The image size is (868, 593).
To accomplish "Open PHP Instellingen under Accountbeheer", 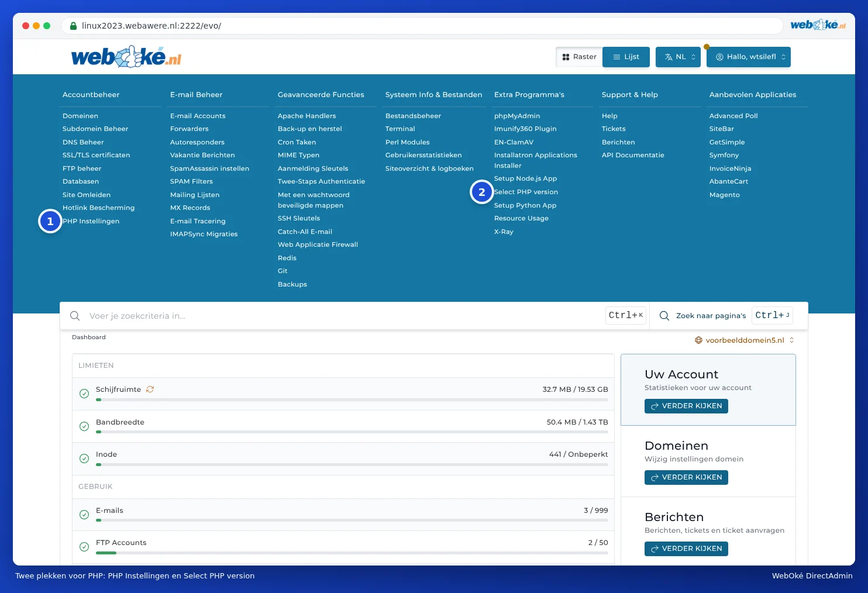I will click(x=91, y=221).
